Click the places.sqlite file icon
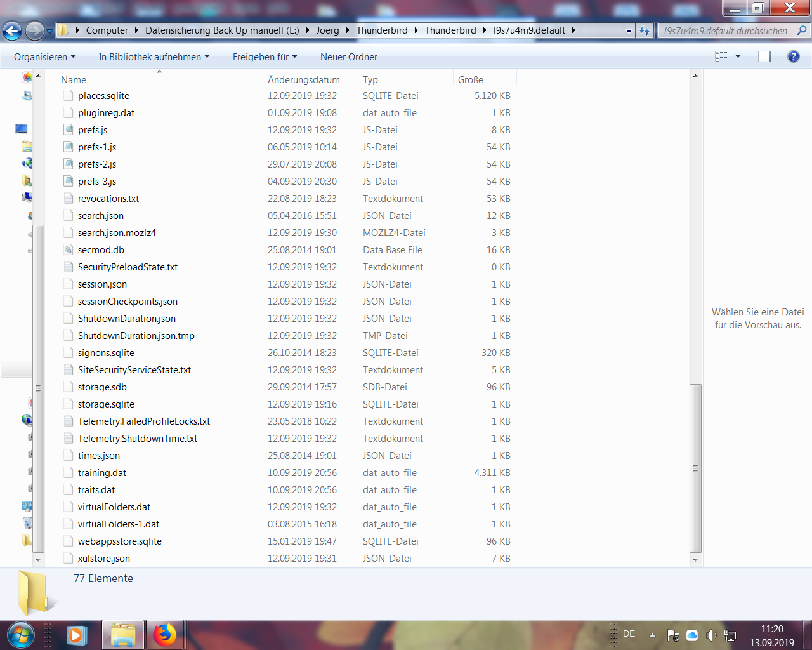The height and width of the screenshot is (650, 812). tap(69, 95)
